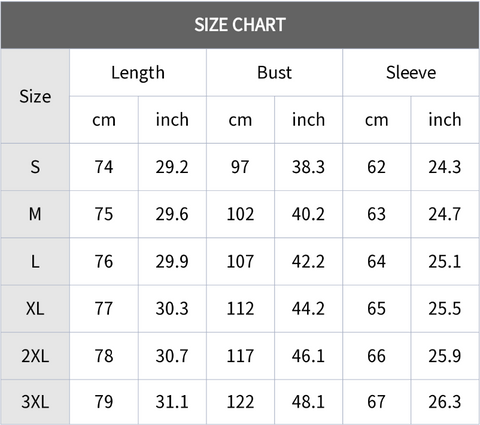Select the Length column header

click(138, 73)
